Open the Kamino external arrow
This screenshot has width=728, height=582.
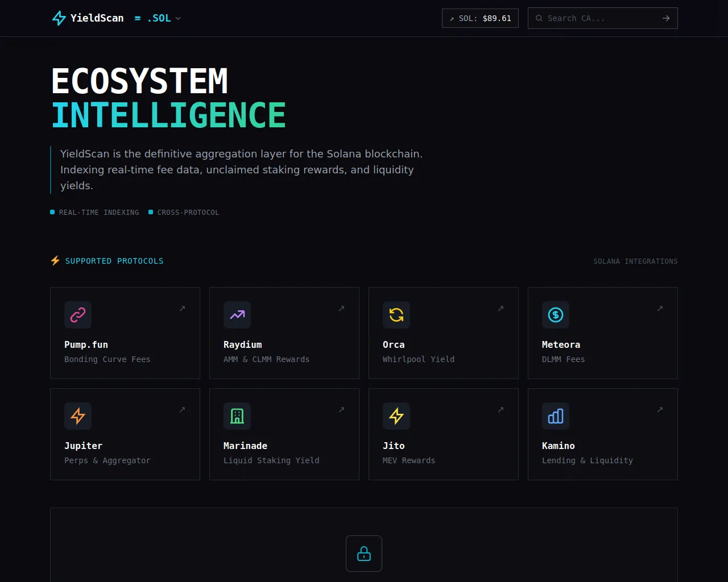tap(660, 410)
